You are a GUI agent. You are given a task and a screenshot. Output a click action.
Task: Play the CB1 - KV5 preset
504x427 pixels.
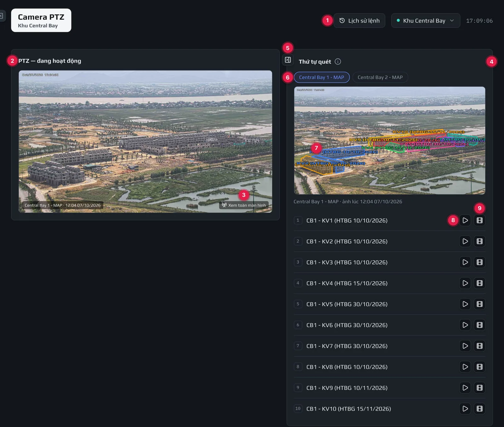pos(465,304)
